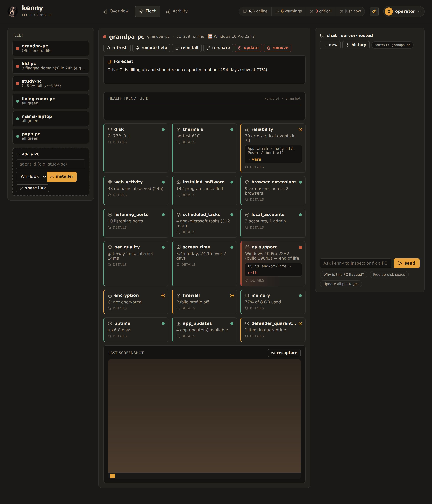Viewport: 432px width, 504px height.
Task: Click the kenny dog logo avatar
Action: (13, 11)
